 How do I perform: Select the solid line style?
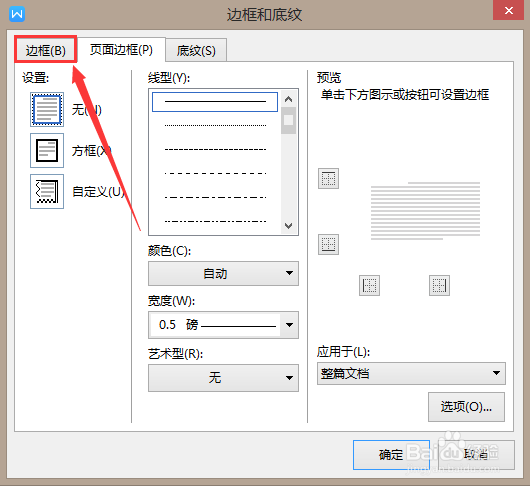click(x=215, y=101)
